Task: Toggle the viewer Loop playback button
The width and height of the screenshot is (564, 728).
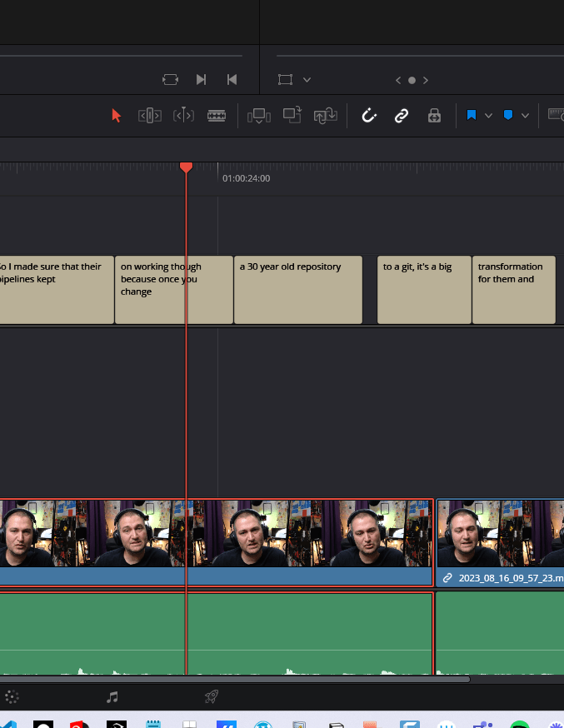Action: (170, 79)
